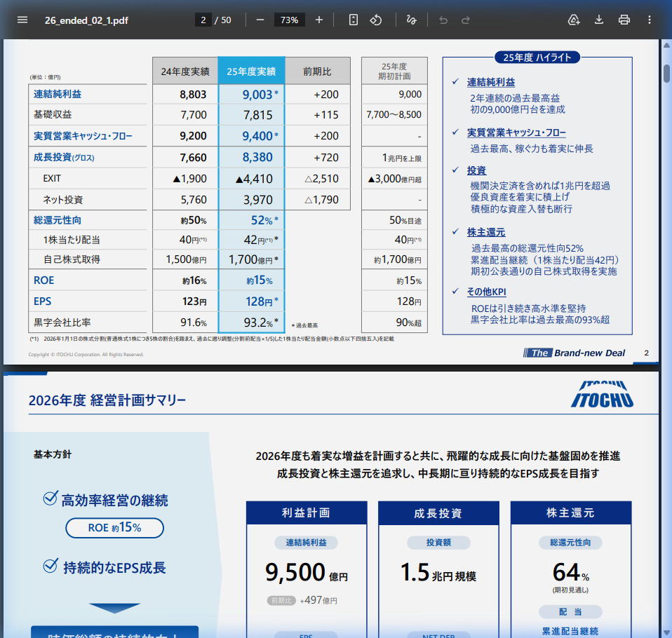Click the 2026年度 経営計画サマリー heading
The width and height of the screenshot is (672, 638).
click(x=107, y=400)
